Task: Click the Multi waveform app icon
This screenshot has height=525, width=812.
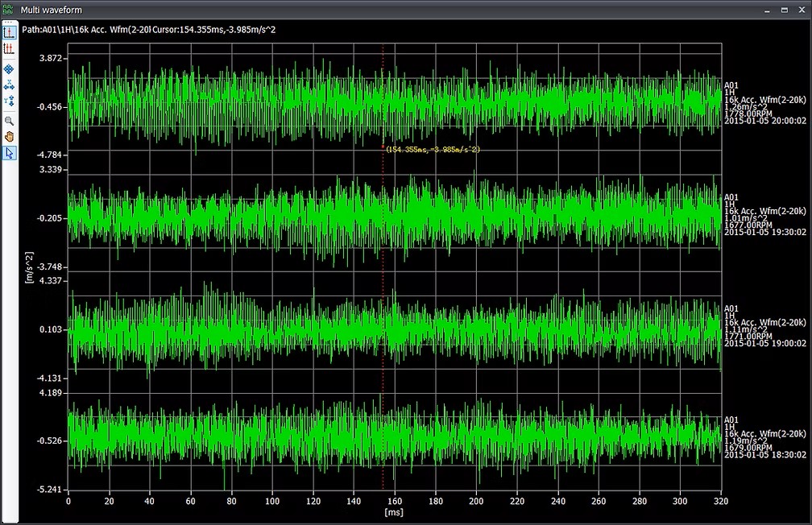Action: (x=8, y=9)
